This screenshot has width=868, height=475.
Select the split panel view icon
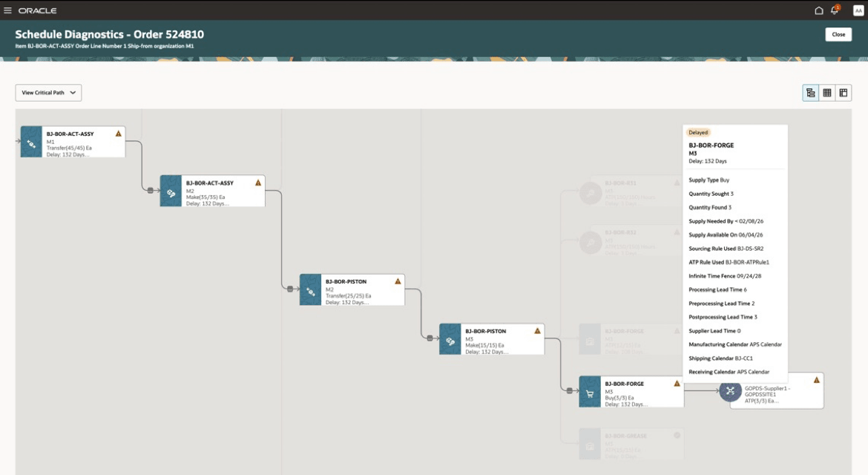point(843,92)
